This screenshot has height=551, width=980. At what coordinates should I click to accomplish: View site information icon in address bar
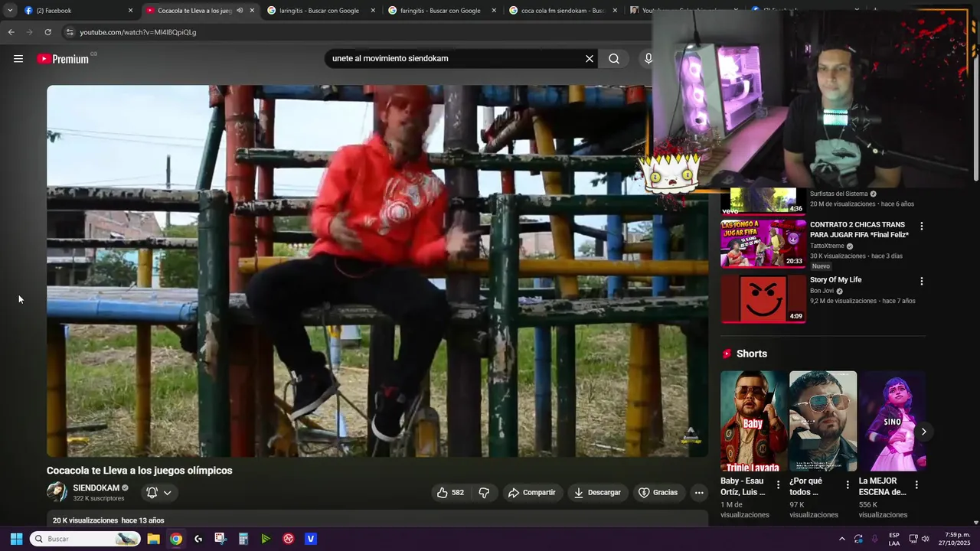click(70, 32)
